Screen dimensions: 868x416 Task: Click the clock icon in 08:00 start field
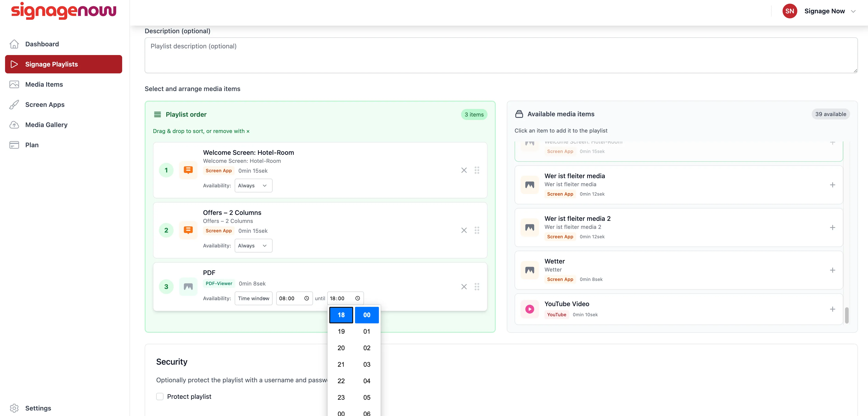pyautogui.click(x=307, y=298)
